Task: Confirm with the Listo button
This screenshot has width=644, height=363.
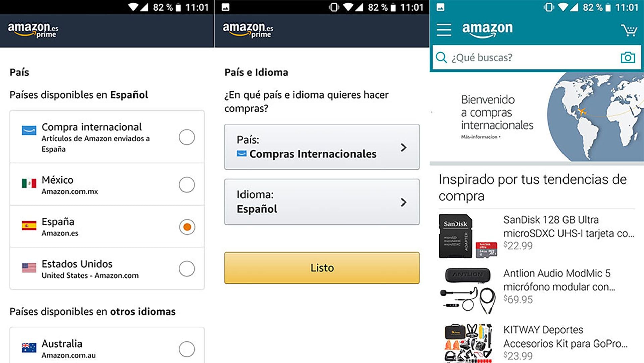Action: point(322,268)
